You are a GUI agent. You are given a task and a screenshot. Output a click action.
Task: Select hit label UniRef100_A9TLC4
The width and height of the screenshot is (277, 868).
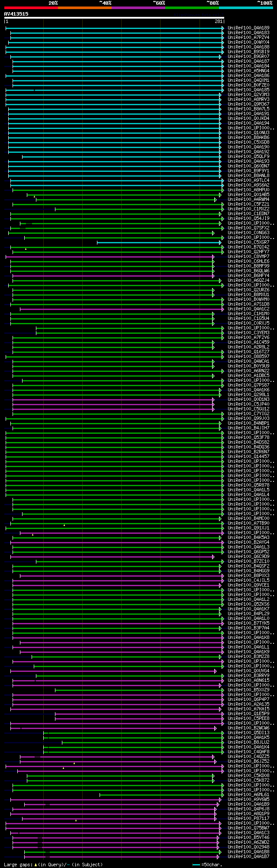click(x=248, y=181)
